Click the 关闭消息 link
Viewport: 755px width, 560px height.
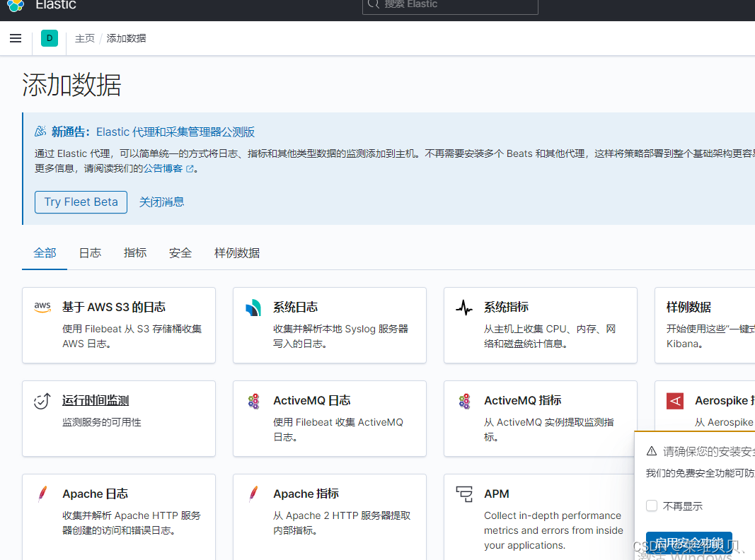[x=162, y=202]
